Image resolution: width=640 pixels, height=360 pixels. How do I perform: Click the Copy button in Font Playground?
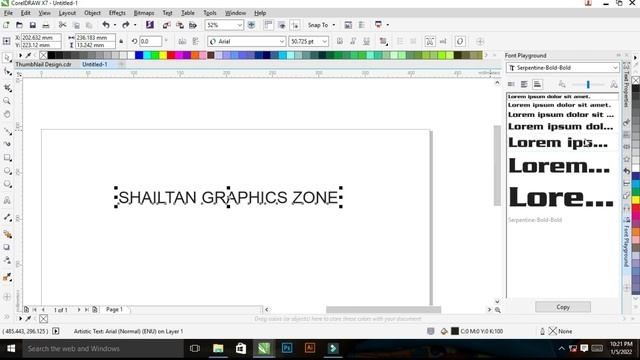[x=563, y=307]
